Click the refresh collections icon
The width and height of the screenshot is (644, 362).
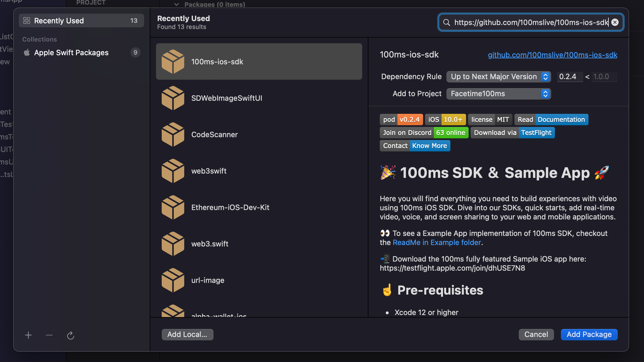pos(70,336)
